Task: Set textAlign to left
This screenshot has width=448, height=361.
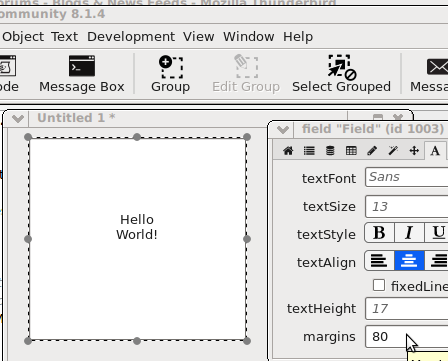Action: pyautogui.click(x=380, y=261)
